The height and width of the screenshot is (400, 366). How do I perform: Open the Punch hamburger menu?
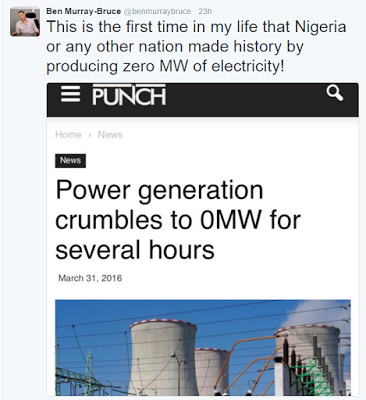click(x=70, y=94)
